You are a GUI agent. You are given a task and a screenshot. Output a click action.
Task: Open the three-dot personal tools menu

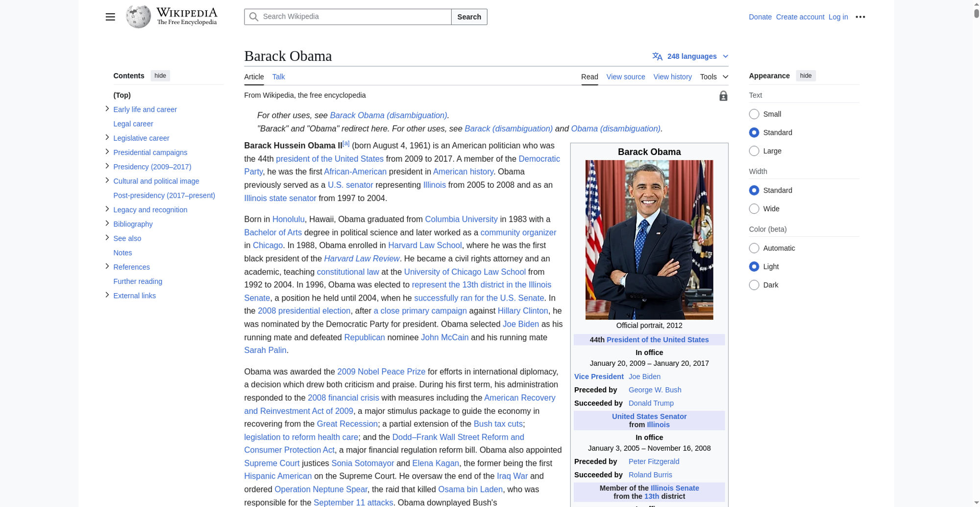[x=860, y=17]
